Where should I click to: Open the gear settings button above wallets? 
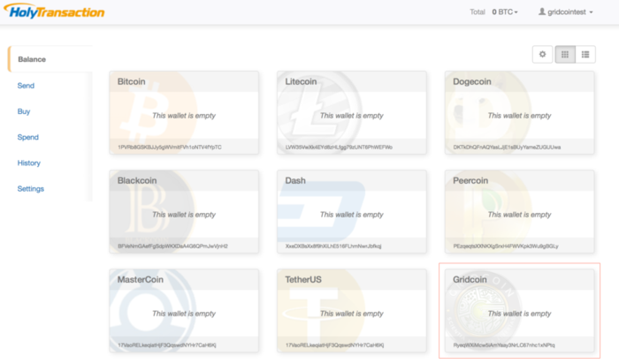point(542,55)
